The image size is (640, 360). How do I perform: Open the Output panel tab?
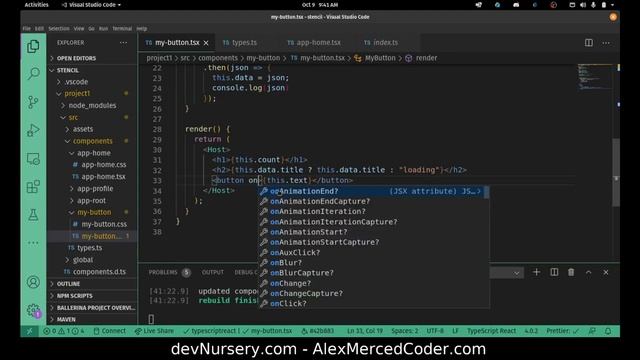[213, 272]
